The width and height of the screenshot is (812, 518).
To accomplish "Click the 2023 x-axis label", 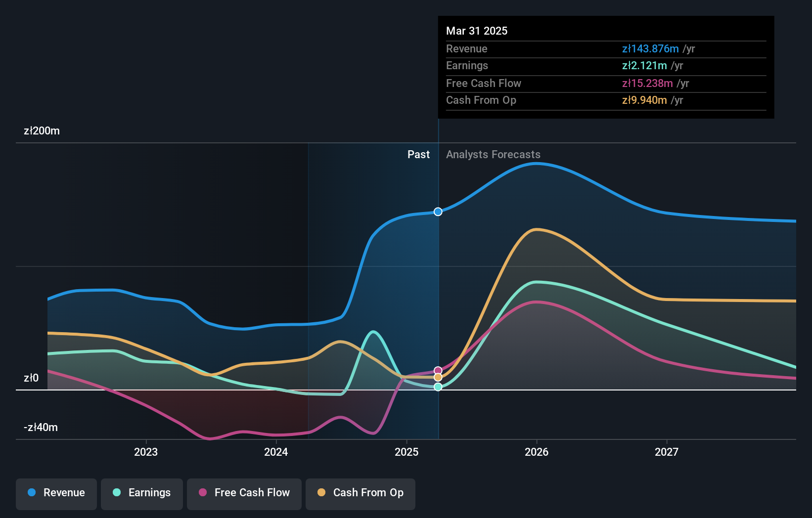I will click(x=146, y=452).
